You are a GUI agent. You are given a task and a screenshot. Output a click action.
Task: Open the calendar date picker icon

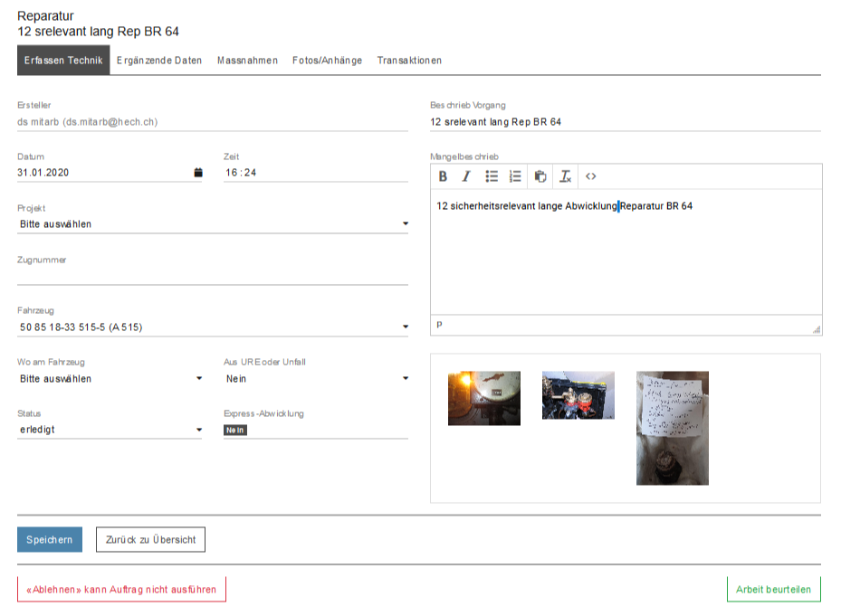[x=198, y=173]
